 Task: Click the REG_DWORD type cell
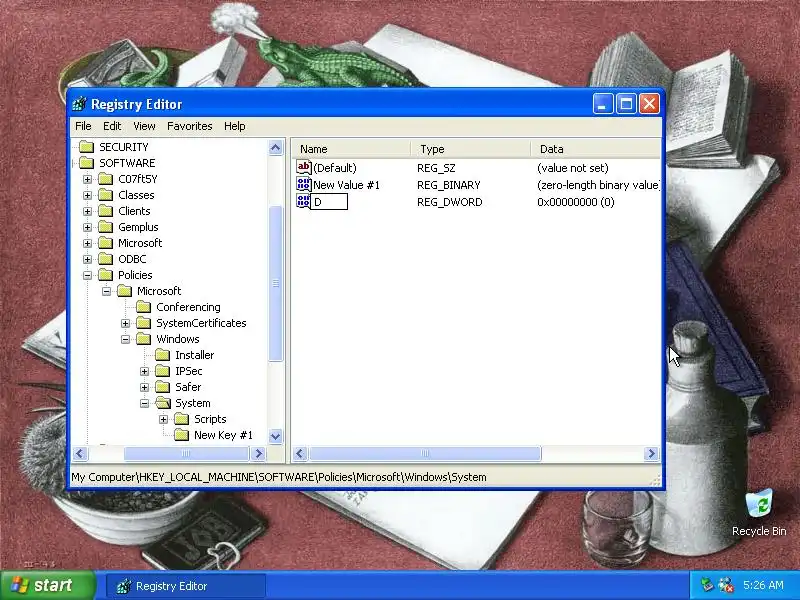[x=449, y=202]
